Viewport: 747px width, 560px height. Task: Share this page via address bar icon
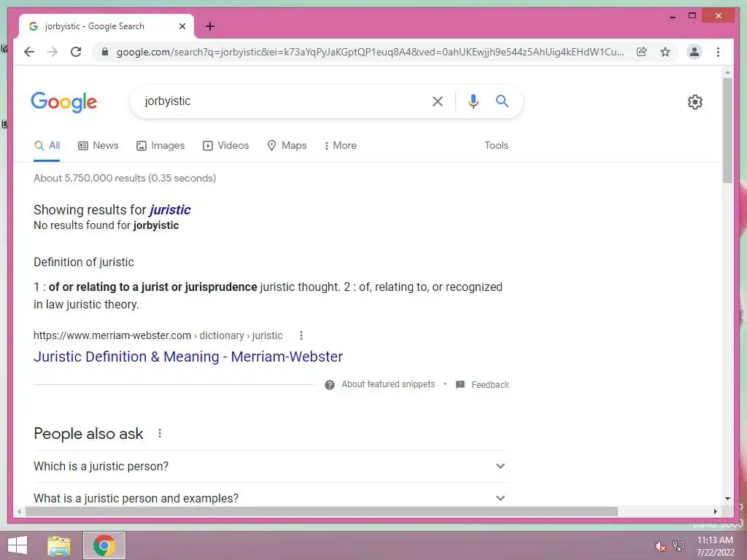642,52
